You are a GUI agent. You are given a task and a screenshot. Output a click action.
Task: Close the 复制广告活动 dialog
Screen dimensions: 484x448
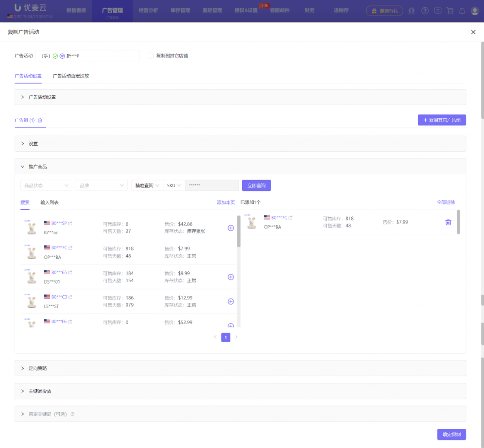473,32
